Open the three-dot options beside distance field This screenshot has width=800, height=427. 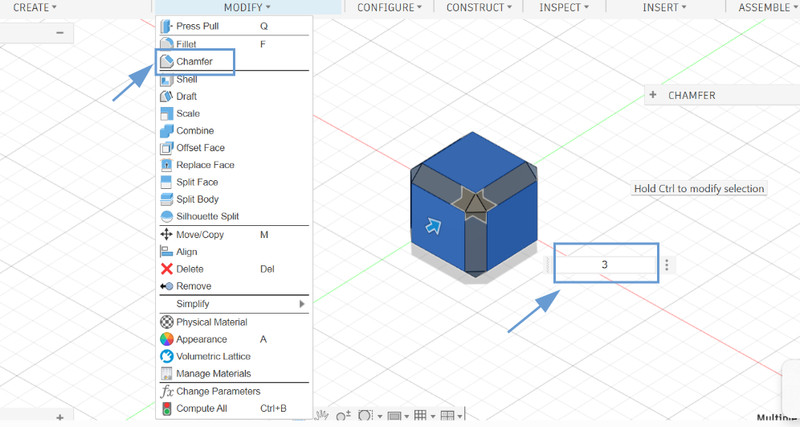[x=666, y=264]
